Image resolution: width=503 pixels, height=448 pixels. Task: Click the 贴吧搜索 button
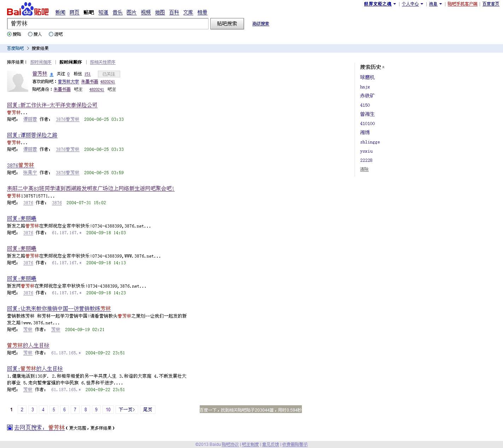pyautogui.click(x=227, y=24)
